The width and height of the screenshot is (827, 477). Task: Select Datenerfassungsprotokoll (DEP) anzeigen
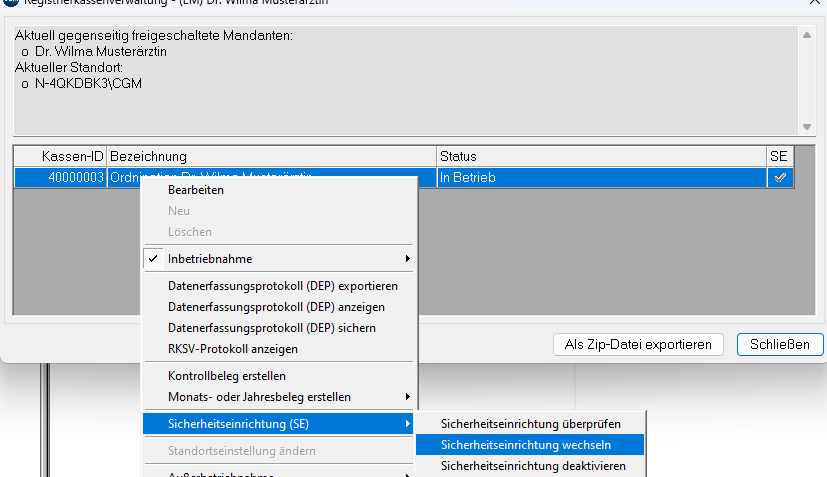point(276,307)
